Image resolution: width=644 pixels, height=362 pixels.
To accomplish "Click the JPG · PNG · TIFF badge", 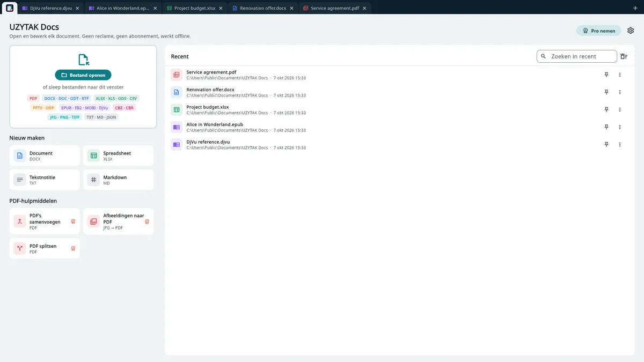I will click(x=64, y=117).
